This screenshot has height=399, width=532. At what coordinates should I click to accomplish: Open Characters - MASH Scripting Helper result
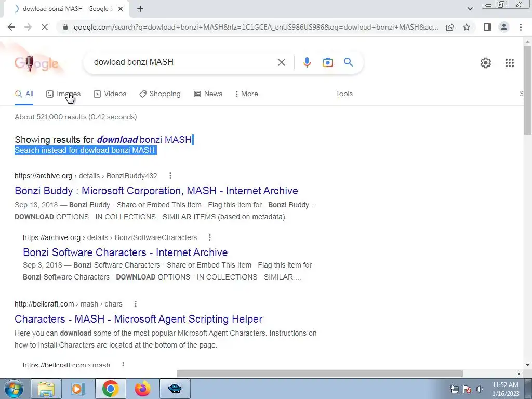coord(138,319)
